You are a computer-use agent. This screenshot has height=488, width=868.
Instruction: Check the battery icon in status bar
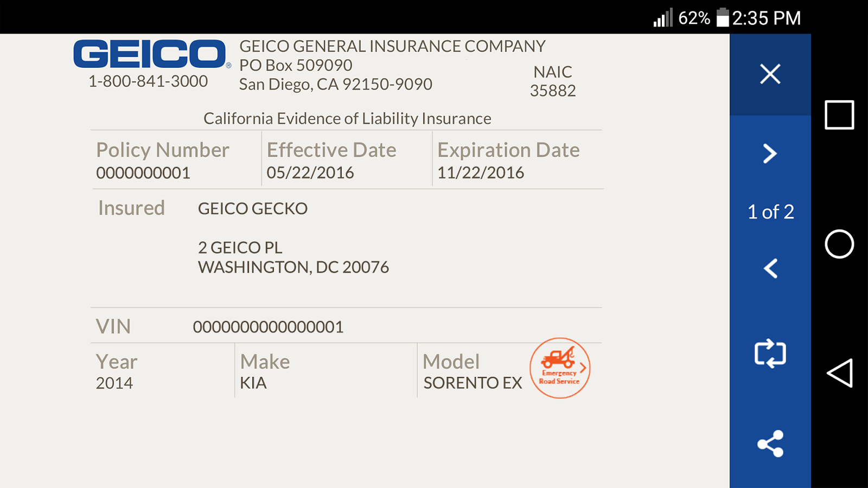pos(723,17)
